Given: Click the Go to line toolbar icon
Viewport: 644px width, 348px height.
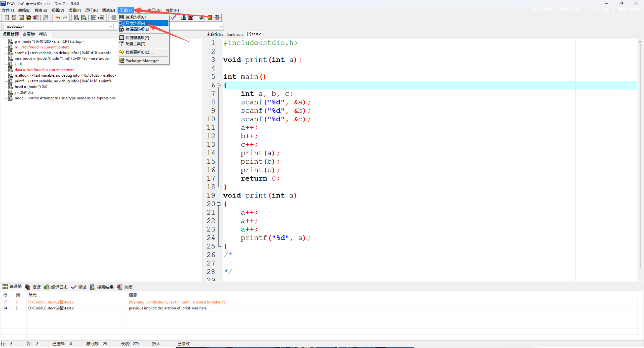Looking at the screenshot, I should pyautogui.click(x=101, y=18).
